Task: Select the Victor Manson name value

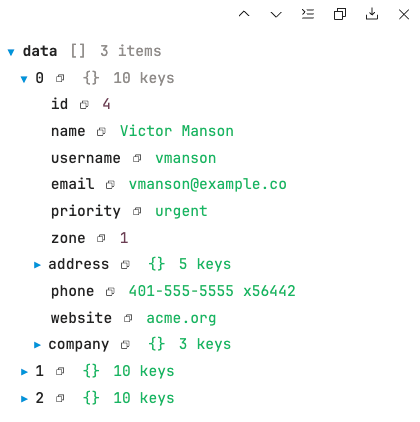Action: click(x=177, y=131)
